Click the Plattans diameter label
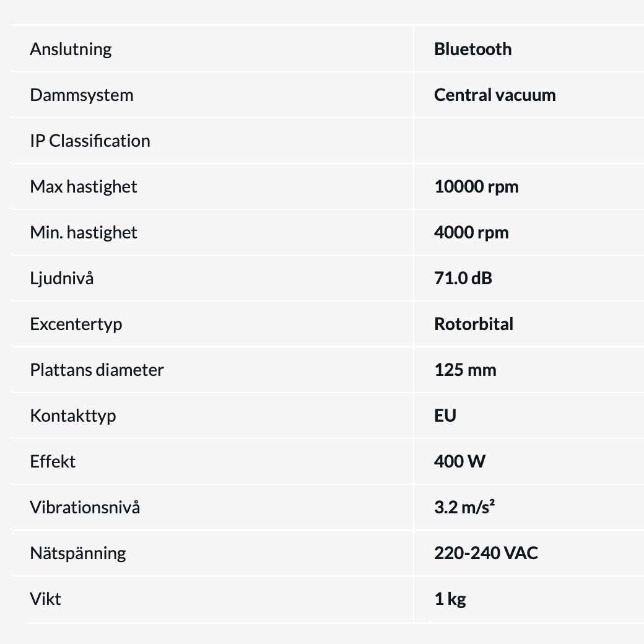The width and height of the screenshot is (644, 644). click(97, 370)
